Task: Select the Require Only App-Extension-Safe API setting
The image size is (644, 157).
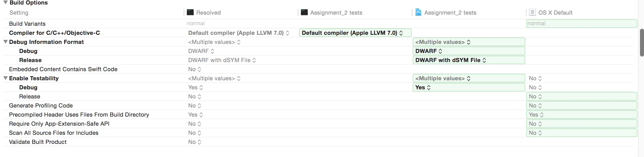Action: click(59, 124)
